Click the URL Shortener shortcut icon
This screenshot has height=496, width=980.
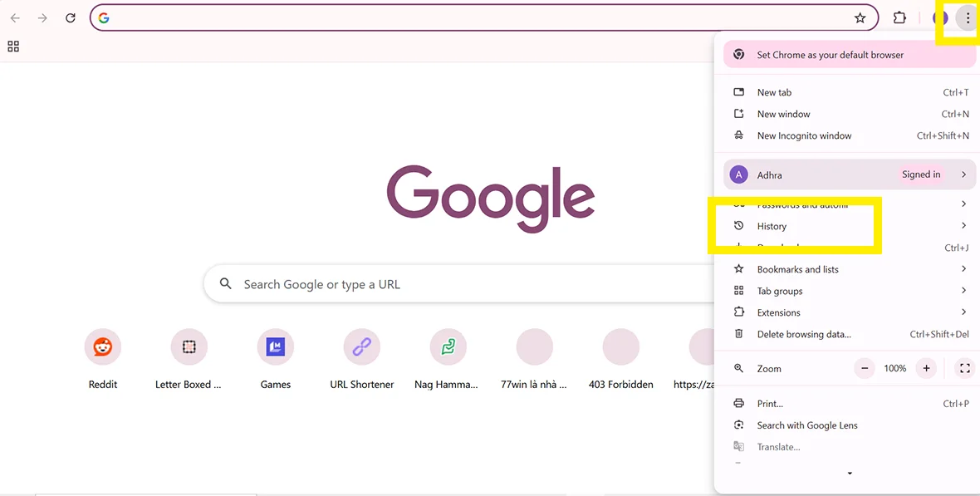pyautogui.click(x=361, y=346)
